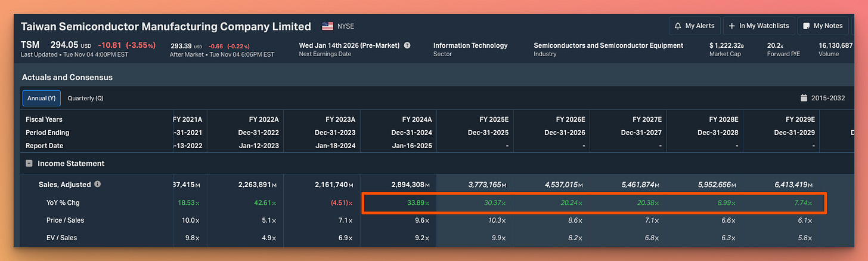The image size is (868, 261).
Task: Click the Sales, Adjusted info icon
Action: 97,185
